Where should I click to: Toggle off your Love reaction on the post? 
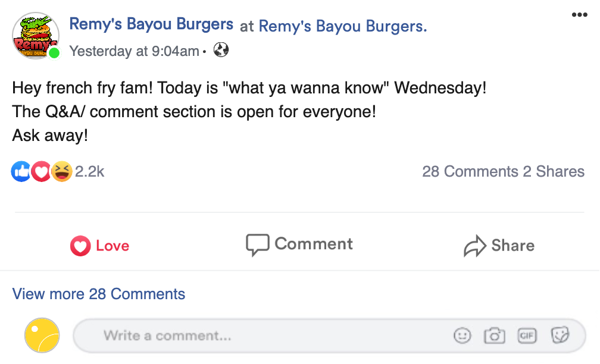point(99,245)
